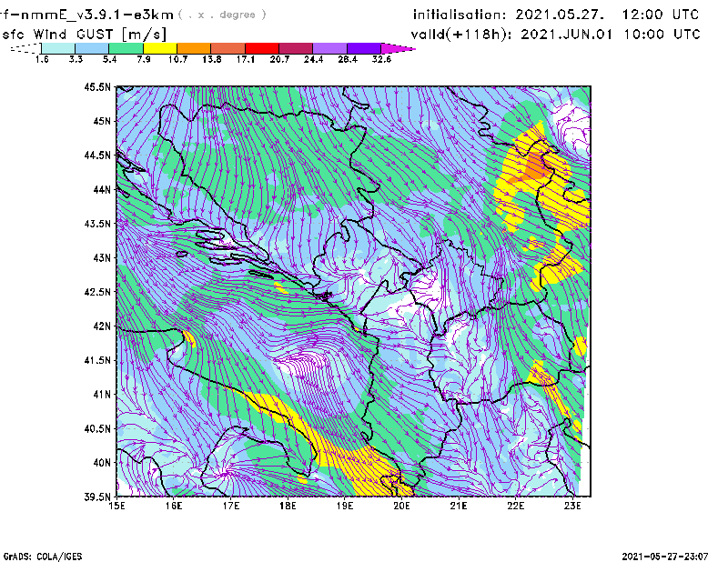Click the 45N latitude label
This screenshot has width=728, height=562.
point(102,121)
